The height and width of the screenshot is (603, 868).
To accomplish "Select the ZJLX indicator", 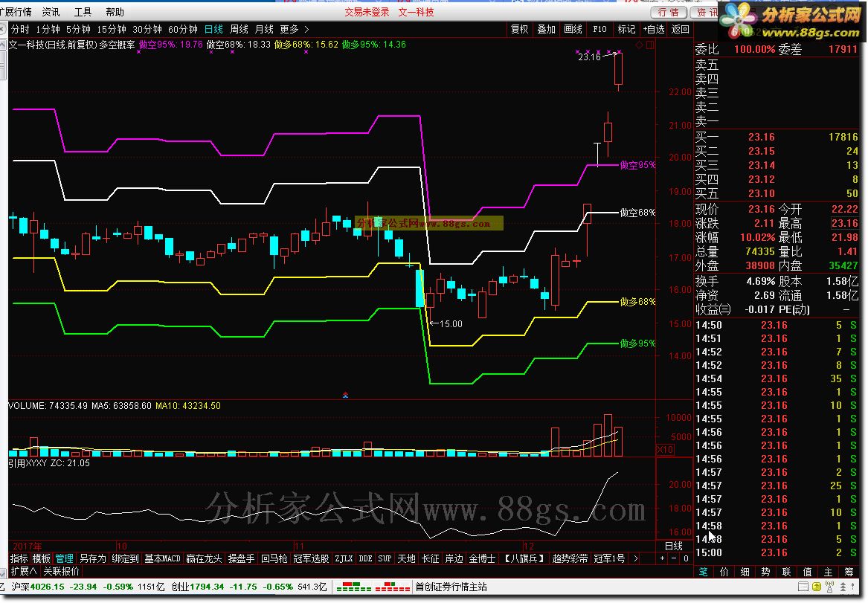I will (344, 558).
